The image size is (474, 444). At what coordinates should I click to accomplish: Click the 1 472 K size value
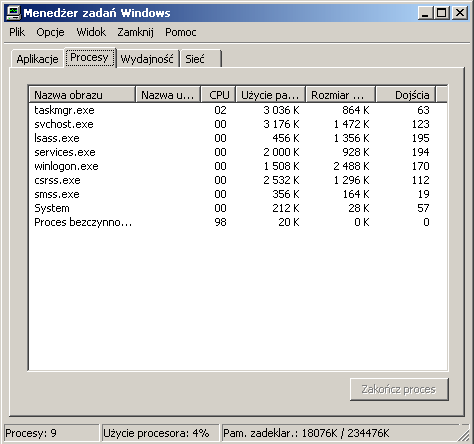tap(351, 124)
